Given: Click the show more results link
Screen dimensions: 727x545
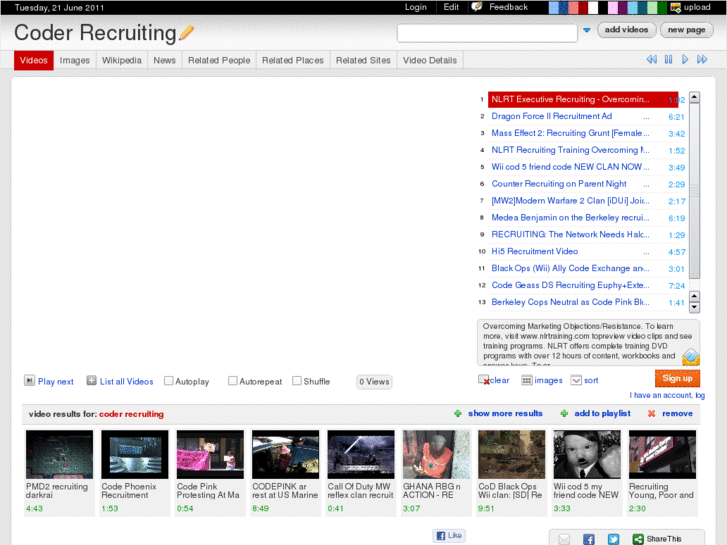Looking at the screenshot, I should tap(505, 413).
